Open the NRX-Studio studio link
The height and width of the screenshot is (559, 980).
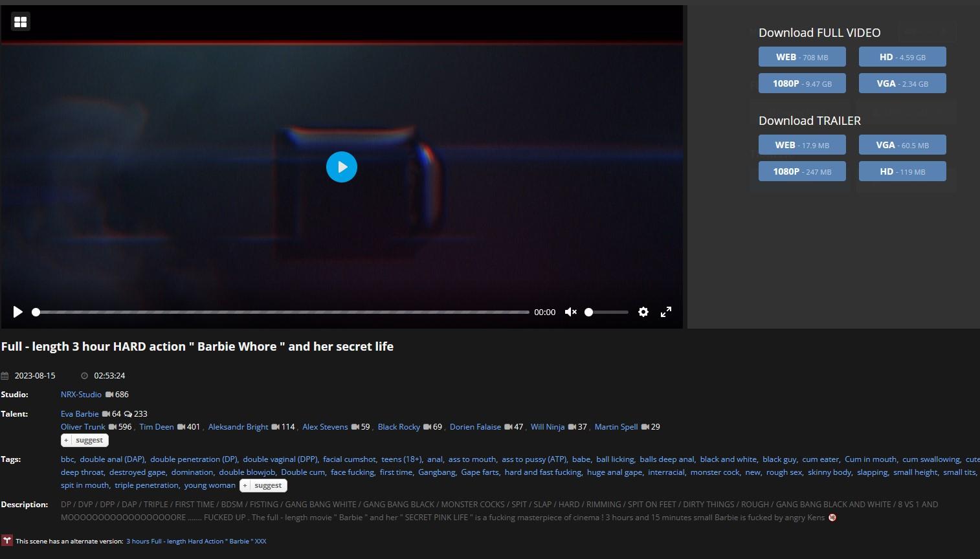tap(81, 395)
